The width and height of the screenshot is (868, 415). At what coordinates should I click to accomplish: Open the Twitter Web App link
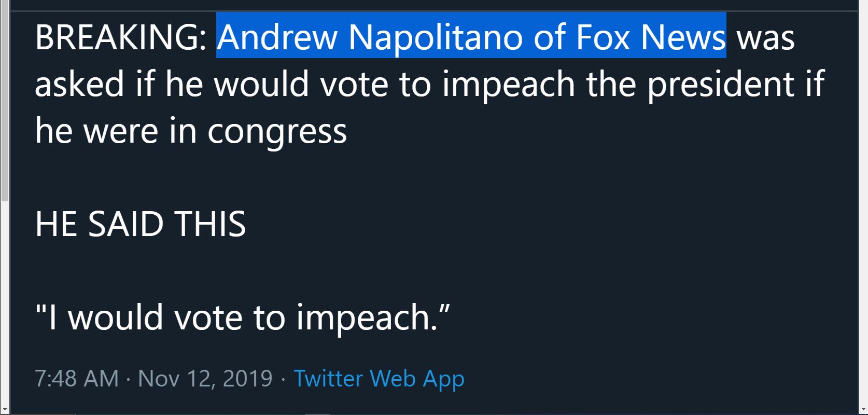coord(379,379)
